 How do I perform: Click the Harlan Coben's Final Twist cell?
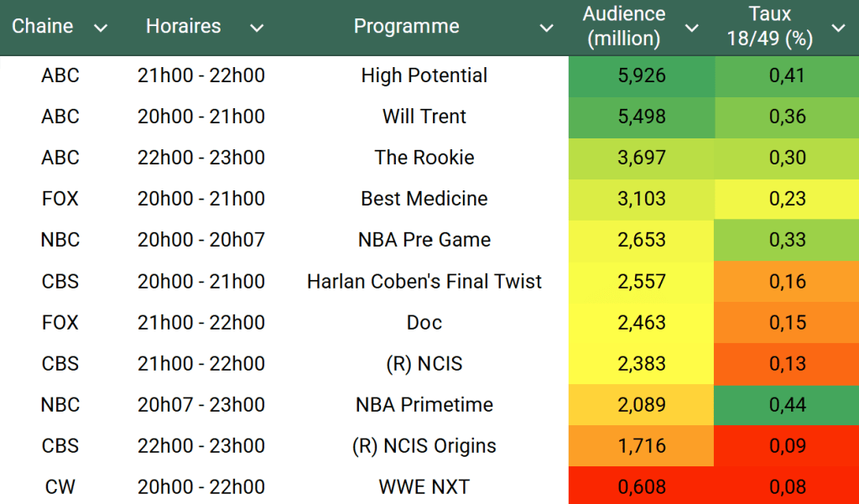click(424, 281)
